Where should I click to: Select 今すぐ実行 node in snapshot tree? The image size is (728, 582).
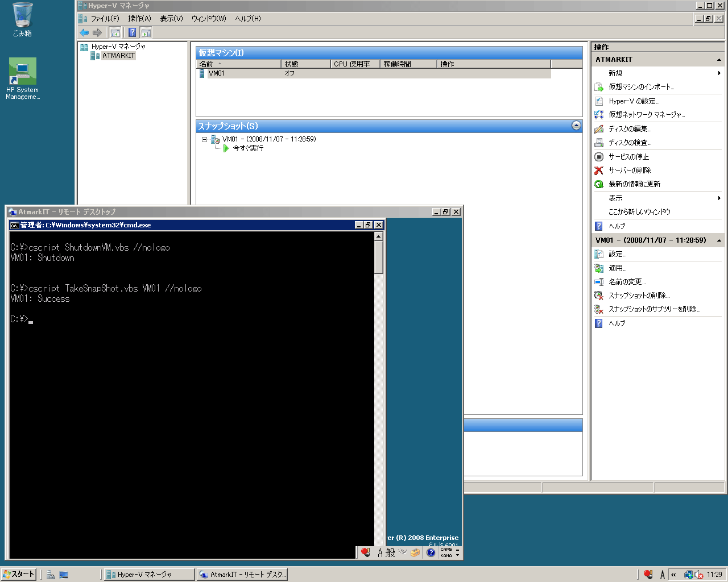coord(248,148)
